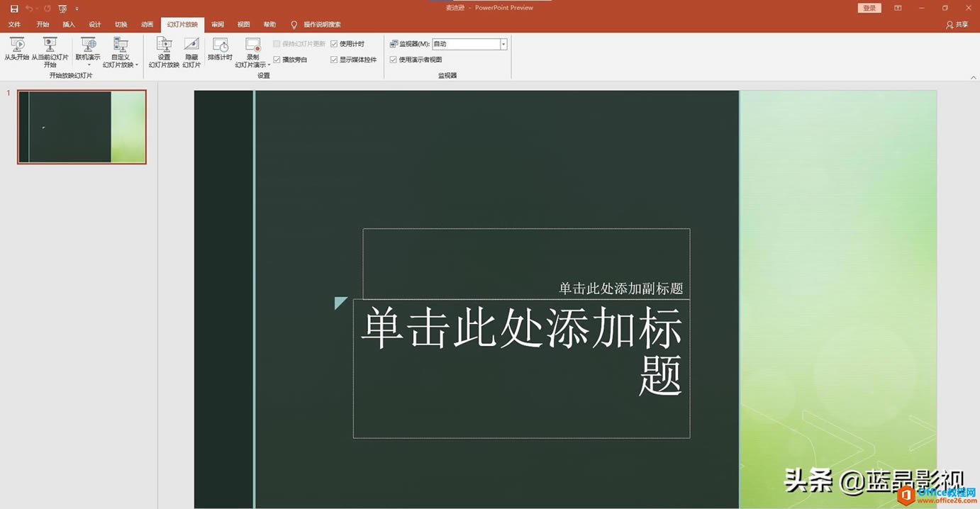Collapse the ribbon with the chevron arrow
Image resolution: width=980 pixels, height=509 pixels.
click(x=974, y=79)
